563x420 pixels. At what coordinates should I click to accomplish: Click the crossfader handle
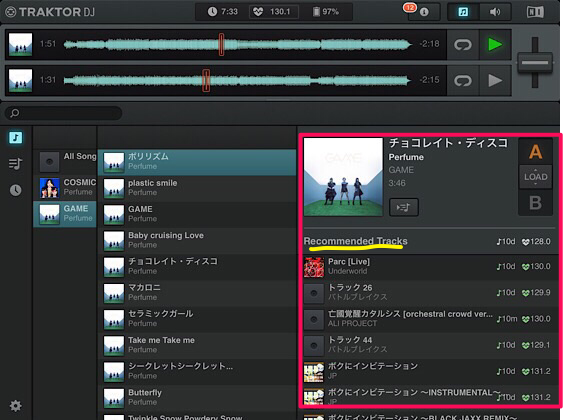click(x=535, y=62)
